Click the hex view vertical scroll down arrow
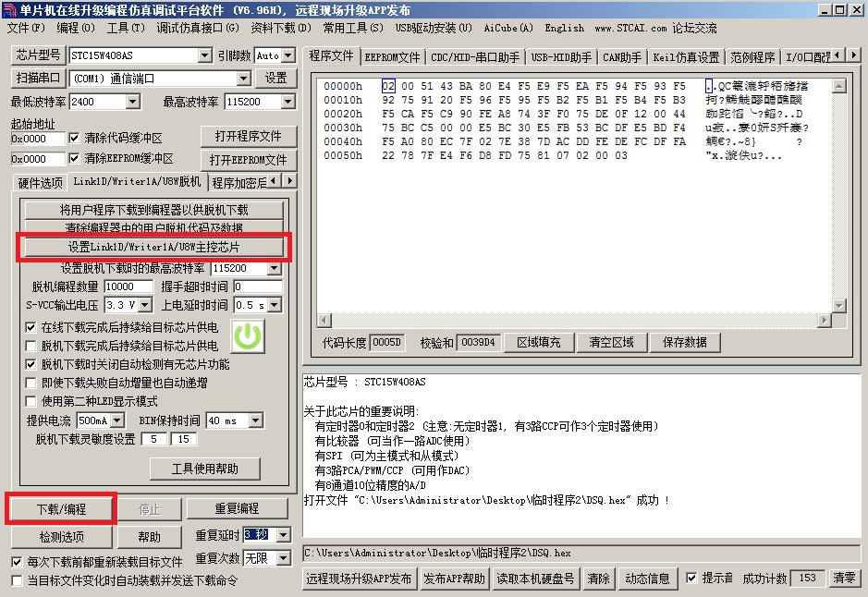The height and width of the screenshot is (597, 868). [x=839, y=305]
